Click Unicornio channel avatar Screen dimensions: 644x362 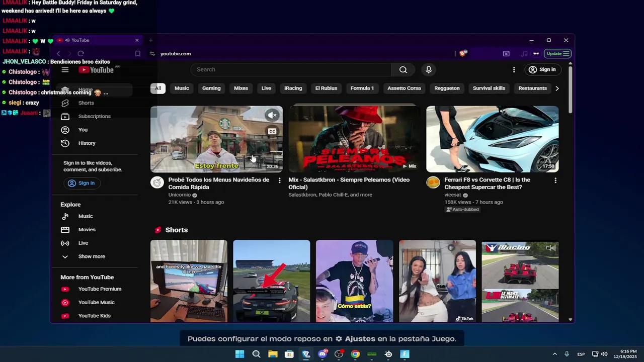(x=157, y=183)
